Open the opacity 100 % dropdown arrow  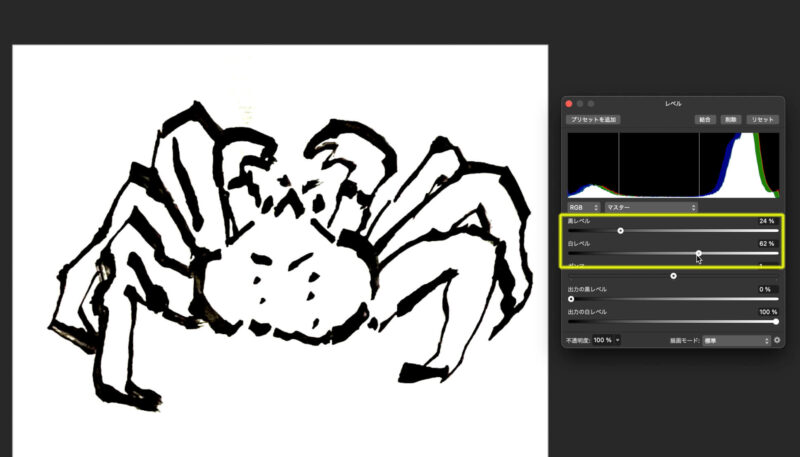point(617,340)
